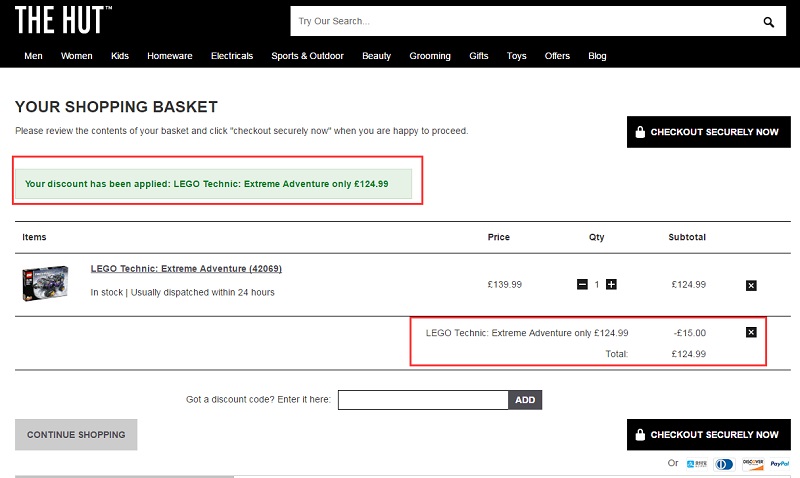This screenshot has height=478, width=800.
Task: Open the Beauty menu
Action: point(377,56)
